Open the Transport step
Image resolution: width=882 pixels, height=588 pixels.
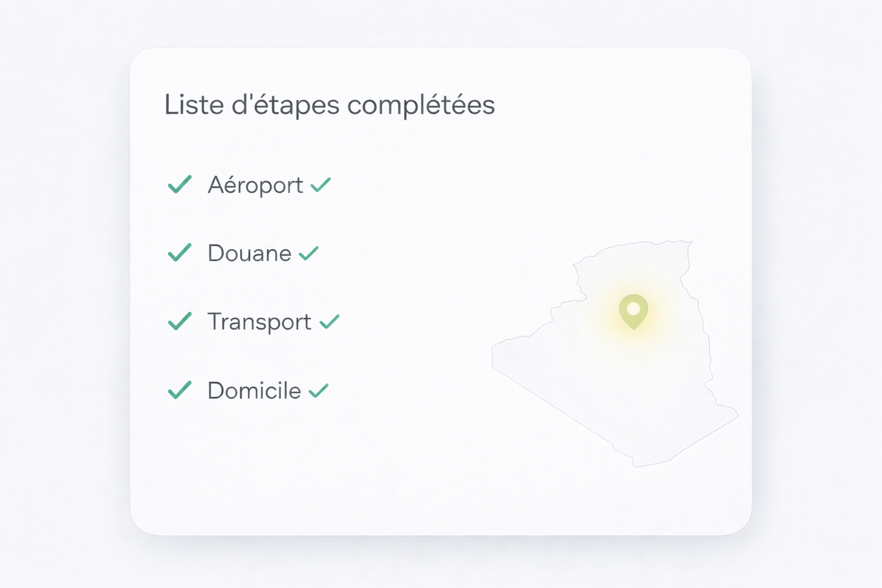(x=259, y=322)
